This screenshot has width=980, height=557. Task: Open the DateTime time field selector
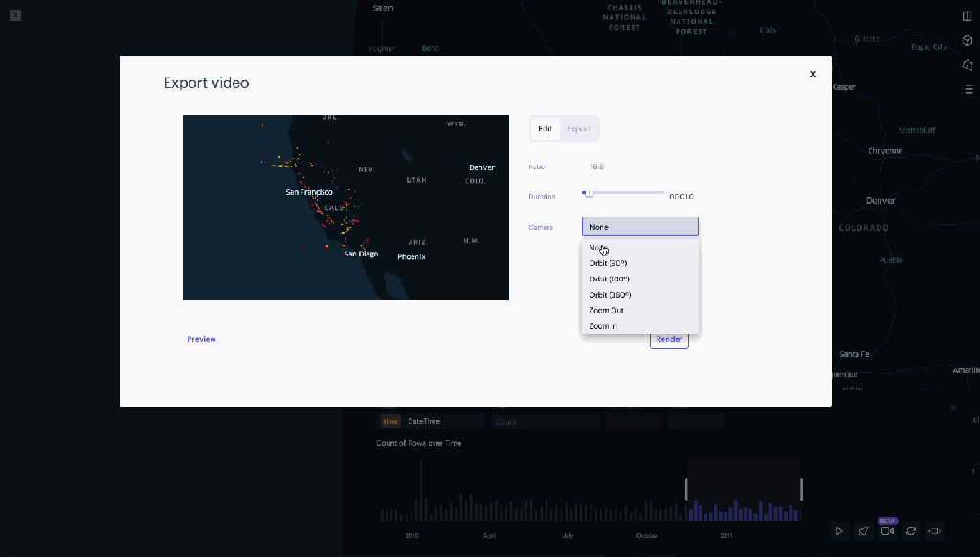432,422
